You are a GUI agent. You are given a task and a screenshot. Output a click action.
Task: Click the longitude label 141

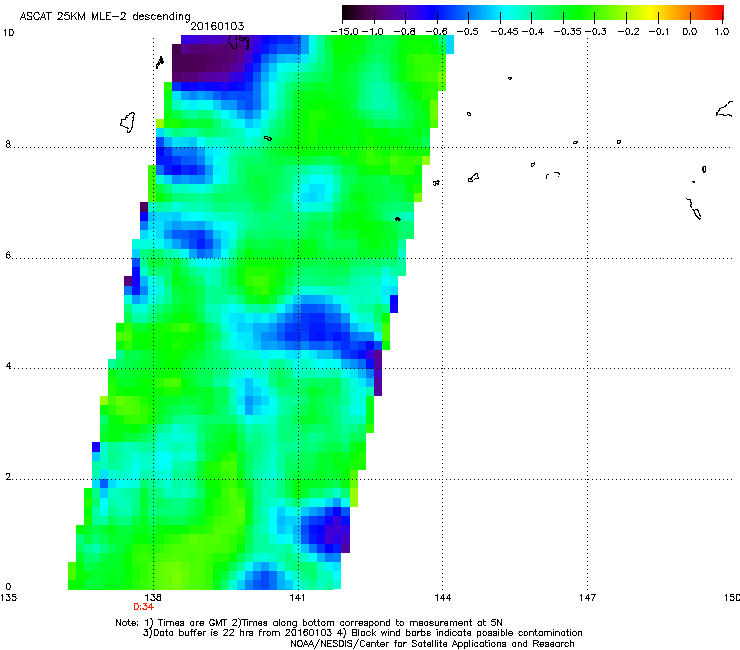[298, 598]
